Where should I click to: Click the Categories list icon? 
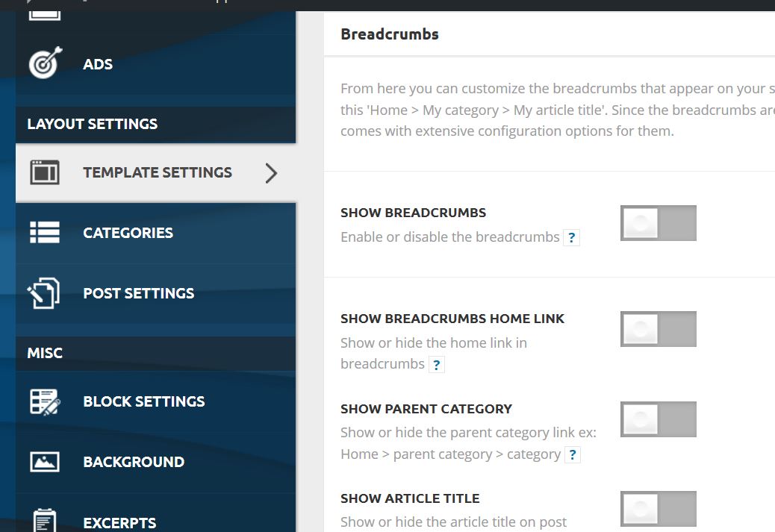point(45,232)
